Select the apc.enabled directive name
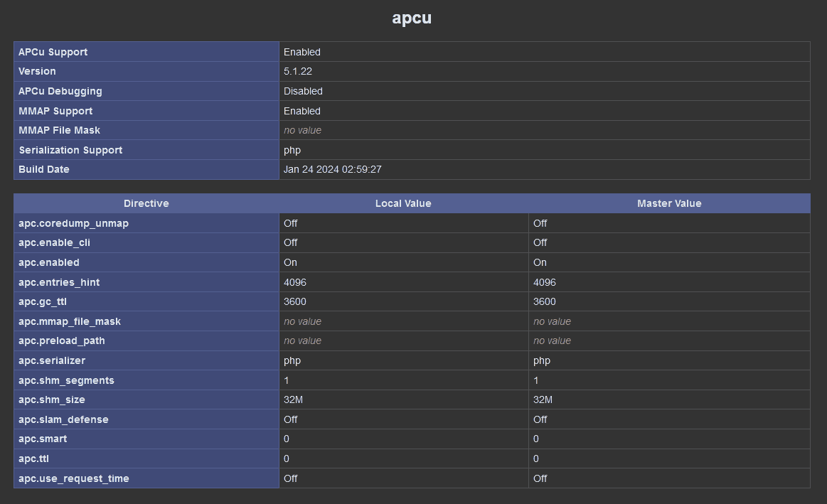Screen dimensions: 827x504 point(49,262)
